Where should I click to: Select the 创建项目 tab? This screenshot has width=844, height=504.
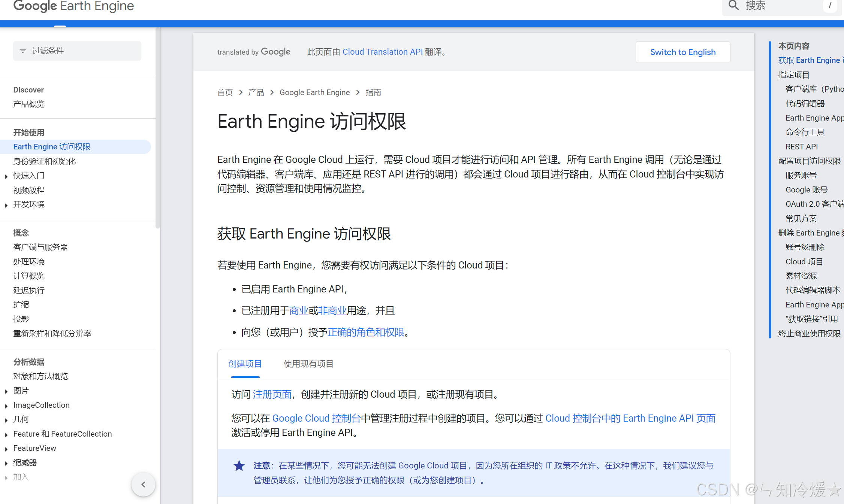click(x=245, y=364)
